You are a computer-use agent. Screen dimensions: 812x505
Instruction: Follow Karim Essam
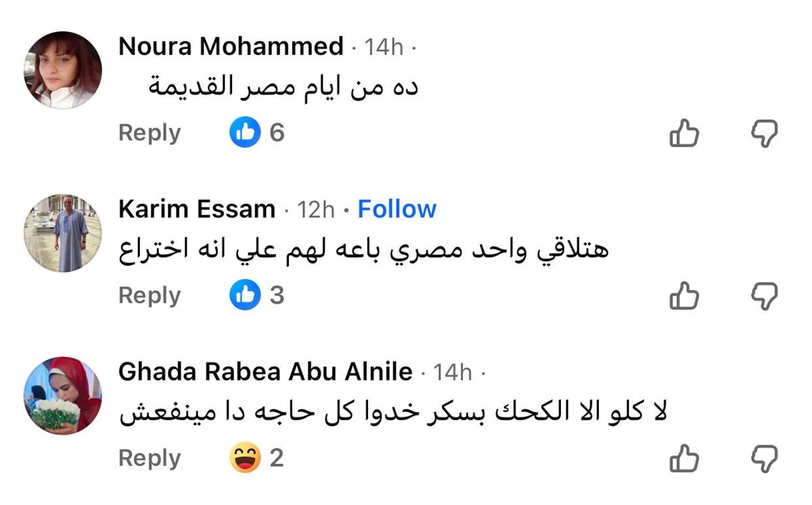click(x=397, y=210)
